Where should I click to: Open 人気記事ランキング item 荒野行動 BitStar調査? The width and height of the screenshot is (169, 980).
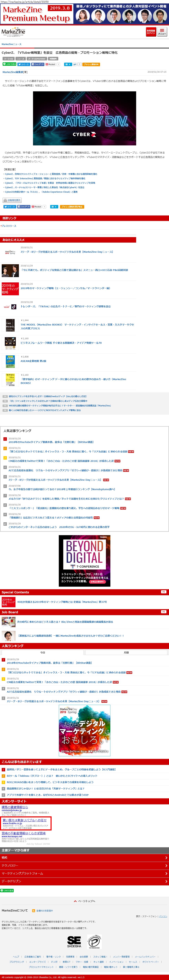tap(51, 442)
